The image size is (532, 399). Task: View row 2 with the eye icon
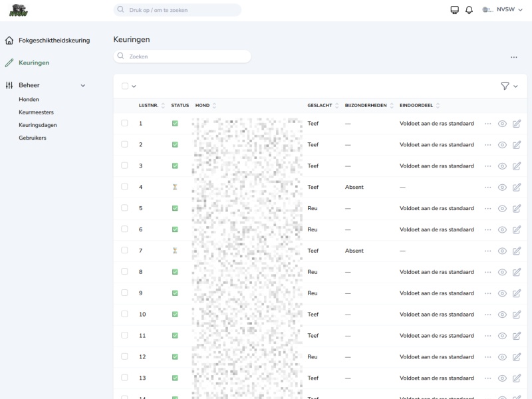pyautogui.click(x=503, y=145)
